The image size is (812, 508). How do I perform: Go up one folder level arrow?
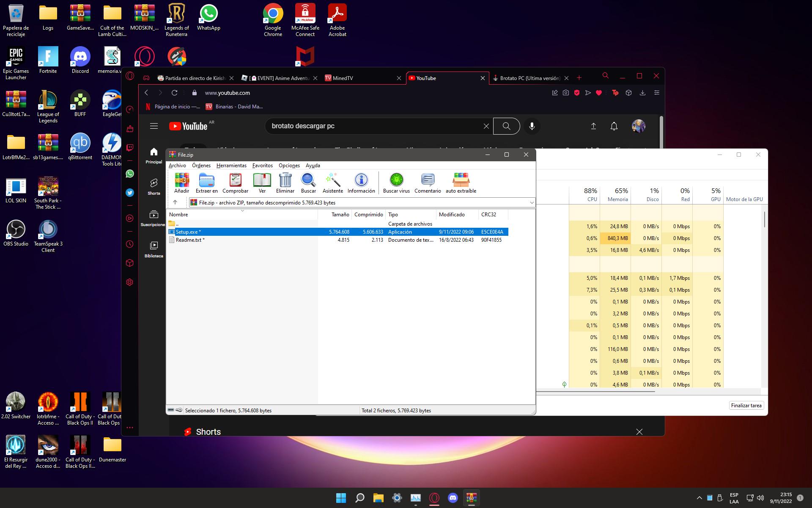pyautogui.click(x=175, y=202)
